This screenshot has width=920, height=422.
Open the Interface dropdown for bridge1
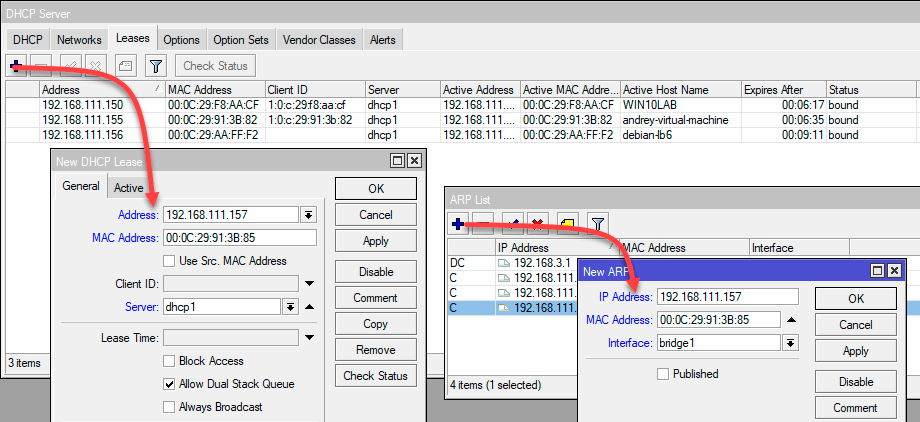(x=791, y=343)
